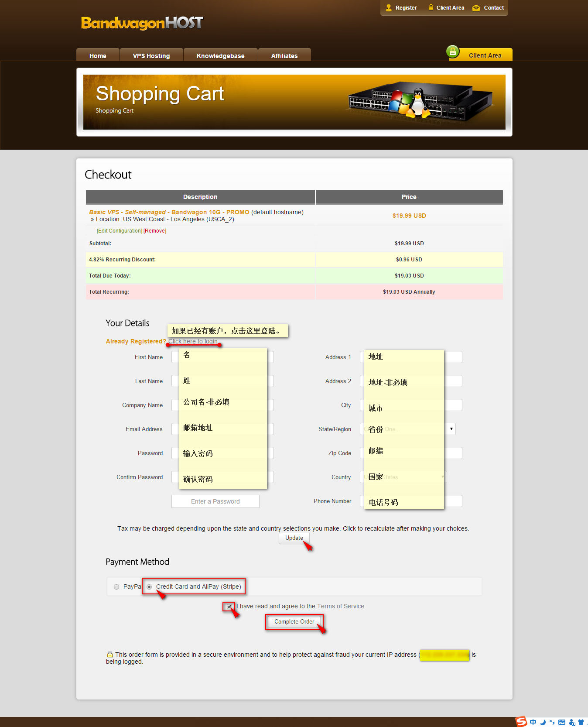Click the $0.96 USD discount value
This screenshot has height=727, width=588.
click(409, 260)
